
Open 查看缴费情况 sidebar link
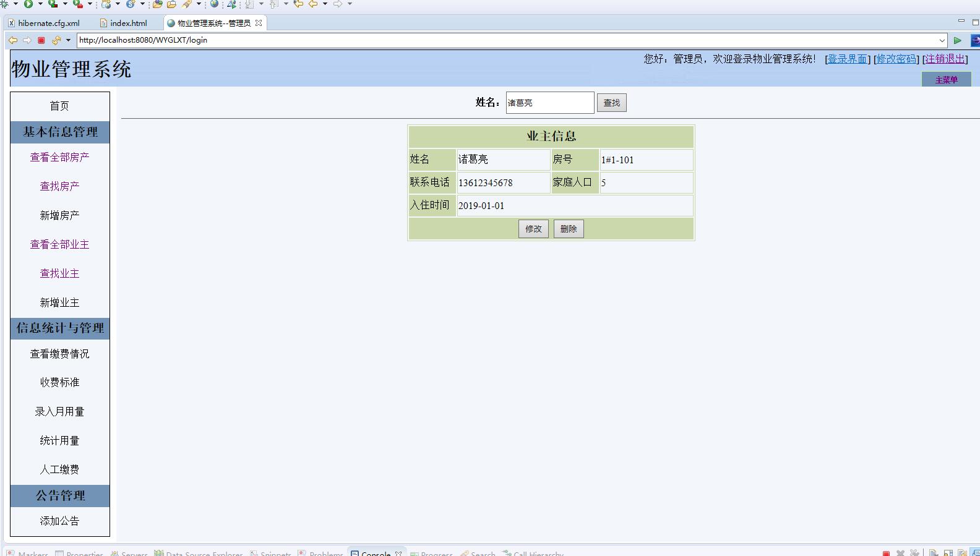(59, 354)
